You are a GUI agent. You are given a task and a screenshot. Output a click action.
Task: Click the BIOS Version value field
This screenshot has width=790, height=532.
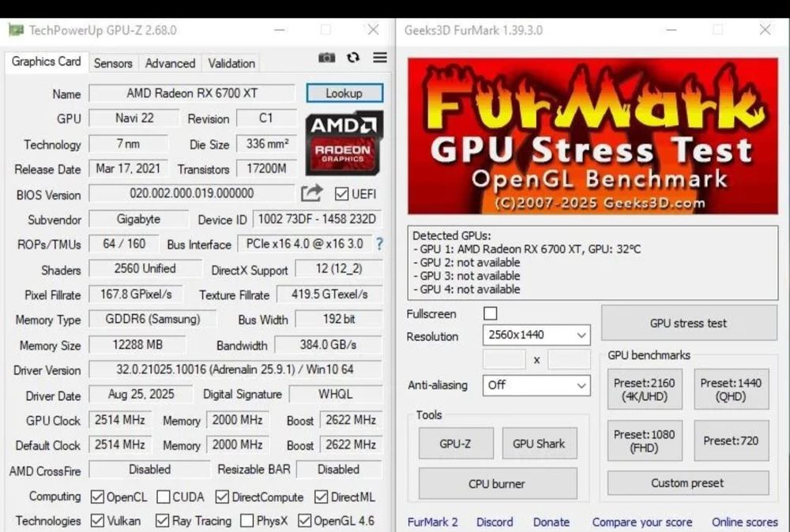[x=191, y=193]
